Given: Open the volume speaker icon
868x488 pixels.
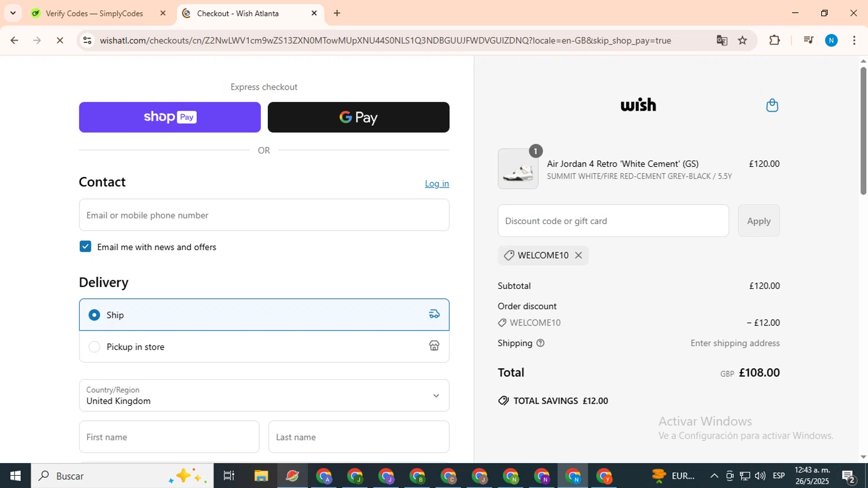Looking at the screenshot, I should tap(760, 476).
